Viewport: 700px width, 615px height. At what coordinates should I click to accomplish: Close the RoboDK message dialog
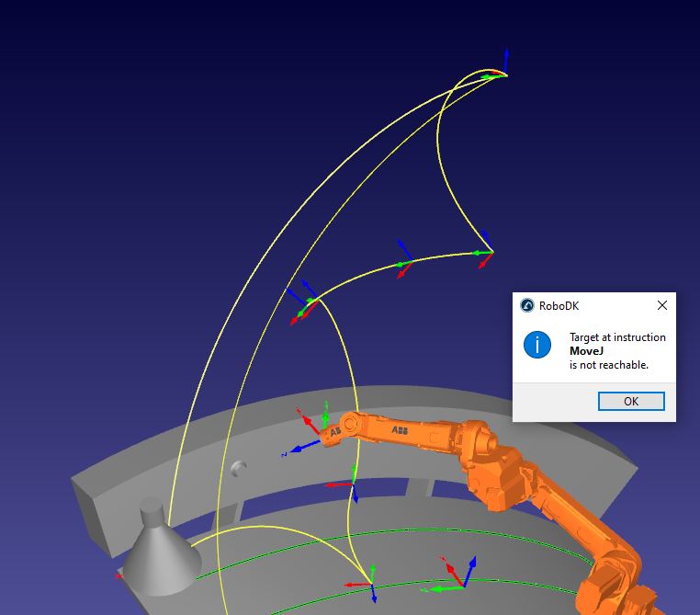(x=662, y=305)
